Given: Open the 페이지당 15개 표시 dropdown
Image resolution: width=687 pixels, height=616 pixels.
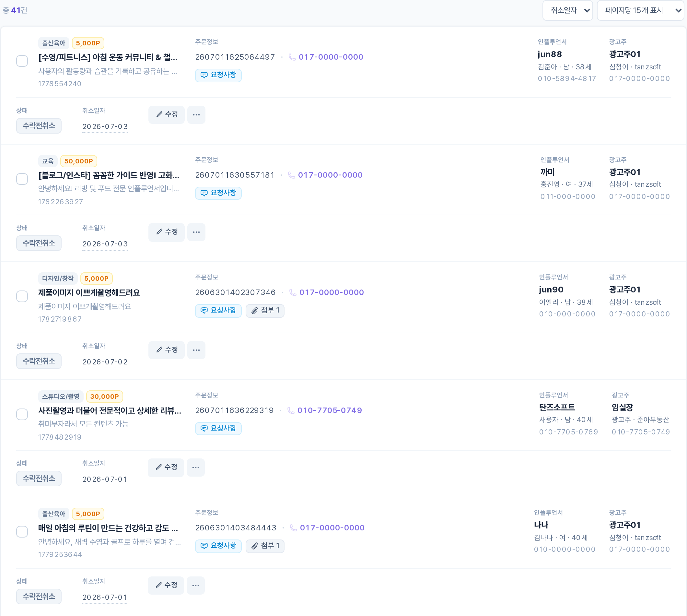Looking at the screenshot, I should coord(640,10).
